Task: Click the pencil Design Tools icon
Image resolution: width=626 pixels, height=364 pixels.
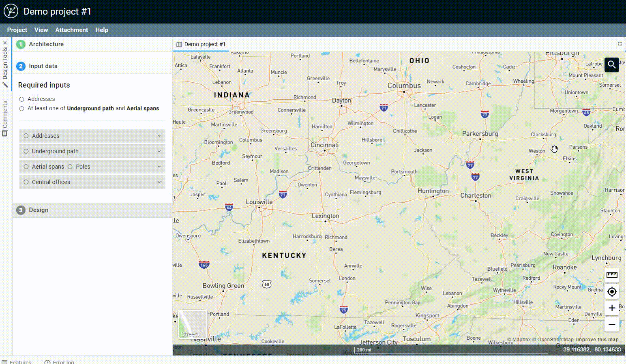Action: click(x=5, y=85)
